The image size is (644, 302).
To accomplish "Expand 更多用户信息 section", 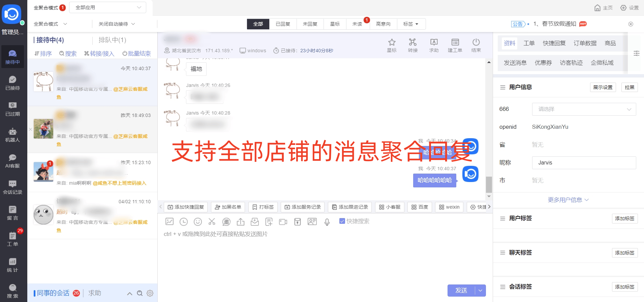I will point(568,200).
